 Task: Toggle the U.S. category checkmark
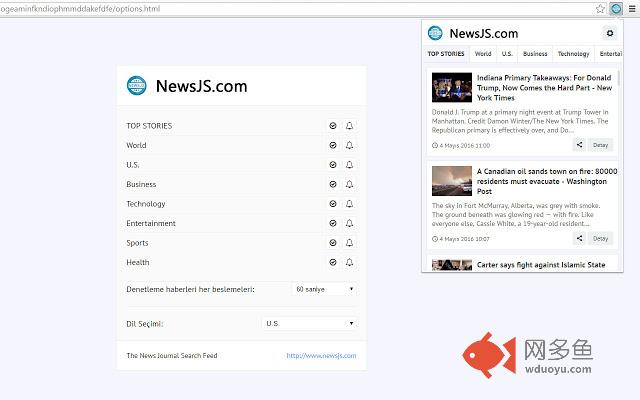(333, 165)
